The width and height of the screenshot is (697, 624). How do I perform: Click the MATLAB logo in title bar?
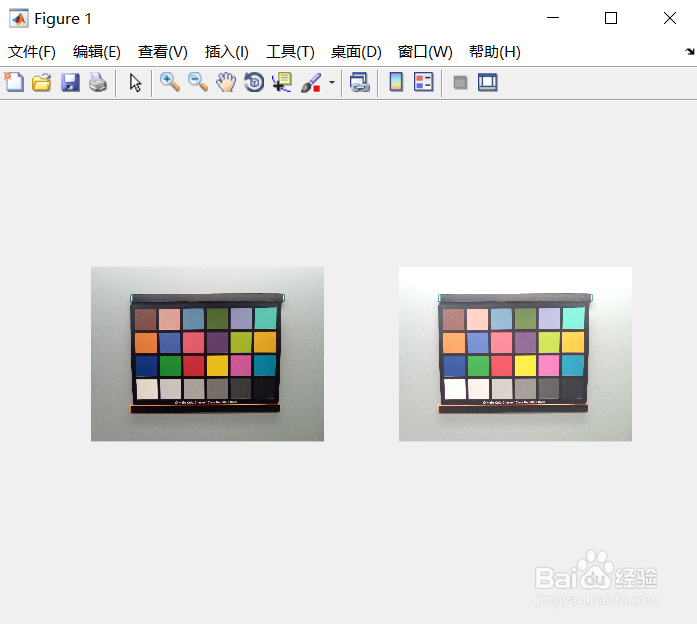19,18
